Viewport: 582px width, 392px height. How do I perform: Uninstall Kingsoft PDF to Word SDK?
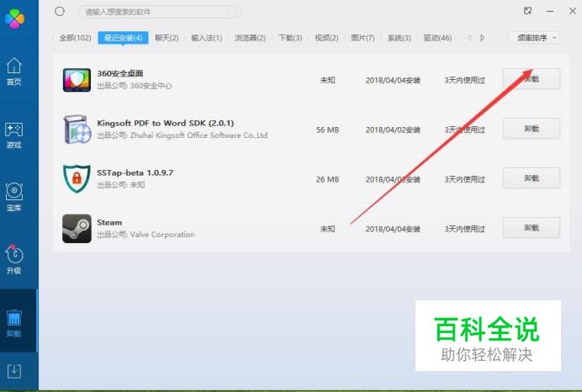click(x=532, y=129)
